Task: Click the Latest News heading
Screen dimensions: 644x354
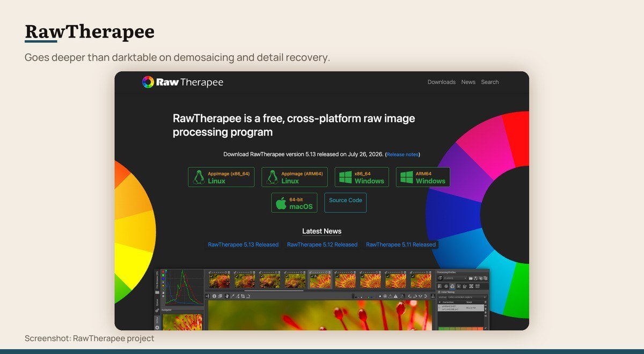Action: pos(322,231)
